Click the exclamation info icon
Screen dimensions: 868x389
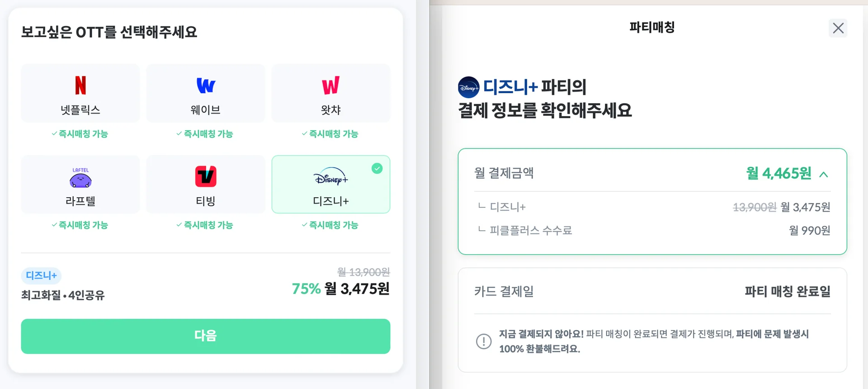point(484,341)
